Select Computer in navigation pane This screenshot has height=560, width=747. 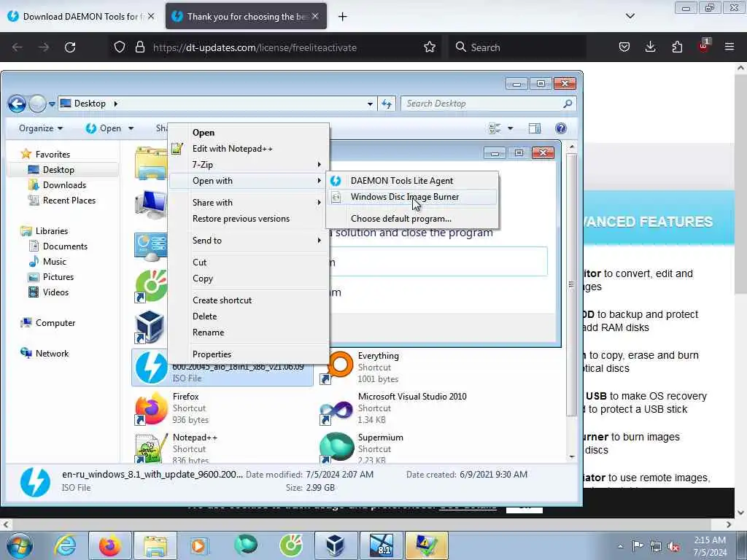click(55, 323)
